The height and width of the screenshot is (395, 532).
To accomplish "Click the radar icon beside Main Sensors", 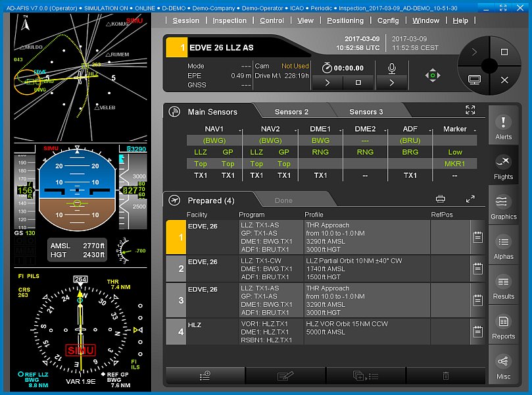I will pos(174,112).
